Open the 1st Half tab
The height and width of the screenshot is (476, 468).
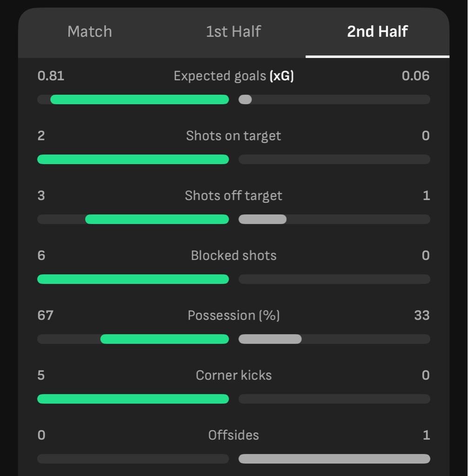[234, 32]
